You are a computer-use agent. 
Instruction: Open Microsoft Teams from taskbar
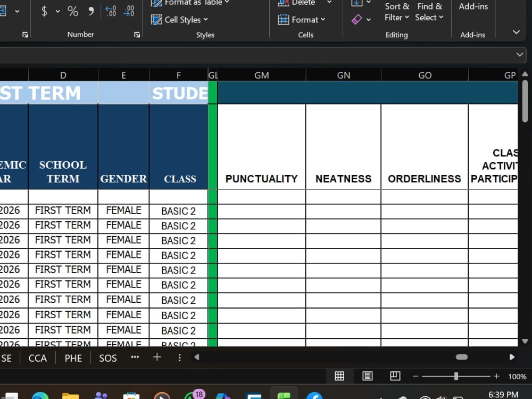(101, 396)
